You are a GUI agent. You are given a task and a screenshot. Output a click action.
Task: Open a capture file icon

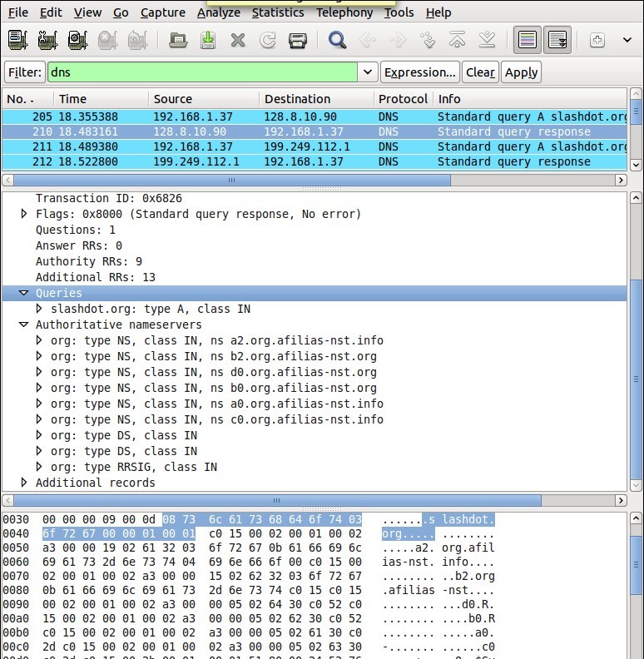pos(178,40)
